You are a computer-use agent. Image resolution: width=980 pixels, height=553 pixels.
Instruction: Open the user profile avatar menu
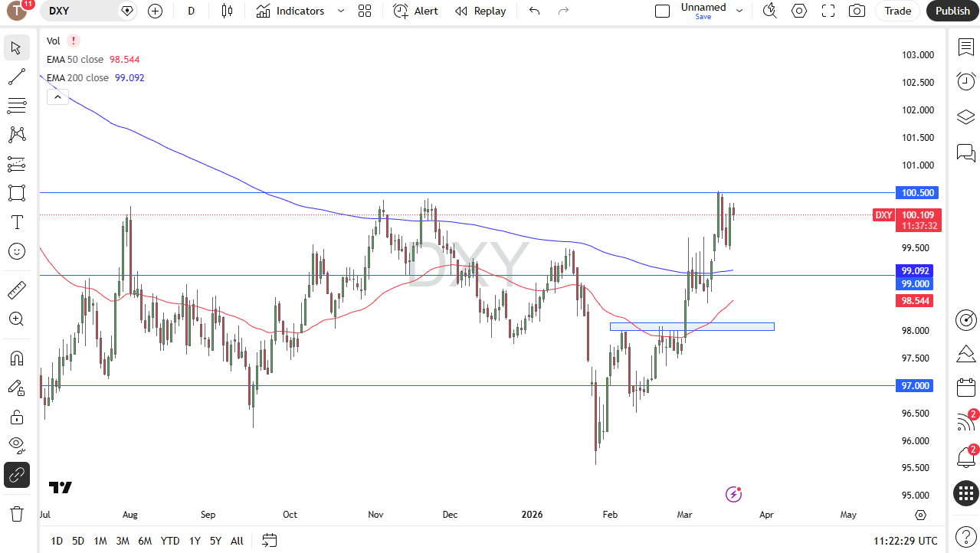coord(17,11)
